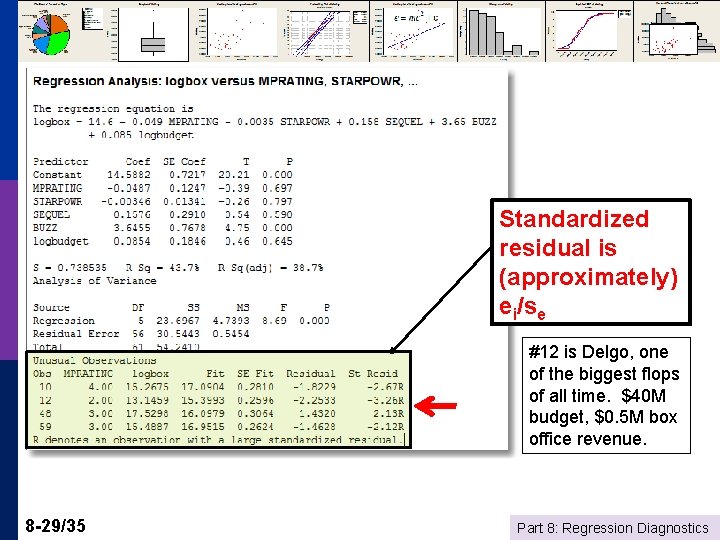Click the MPRATING coefficient '-0.0487'

pos(129,188)
